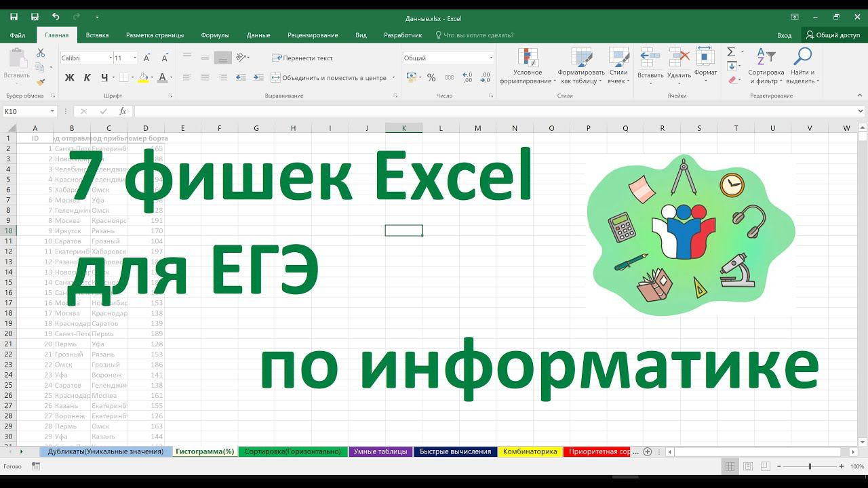
Task: Open the Умные таблицы sheet tab
Action: pyautogui.click(x=380, y=451)
